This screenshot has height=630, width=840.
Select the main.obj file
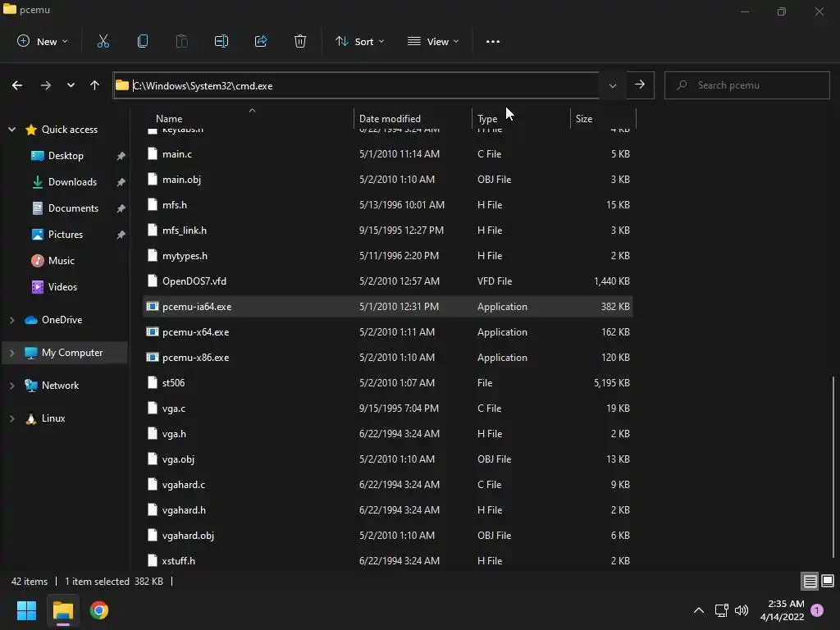pos(388,180)
